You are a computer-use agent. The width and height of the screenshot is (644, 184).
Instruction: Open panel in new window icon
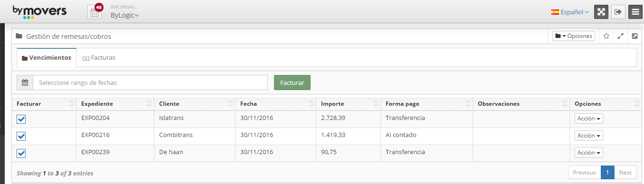(635, 36)
